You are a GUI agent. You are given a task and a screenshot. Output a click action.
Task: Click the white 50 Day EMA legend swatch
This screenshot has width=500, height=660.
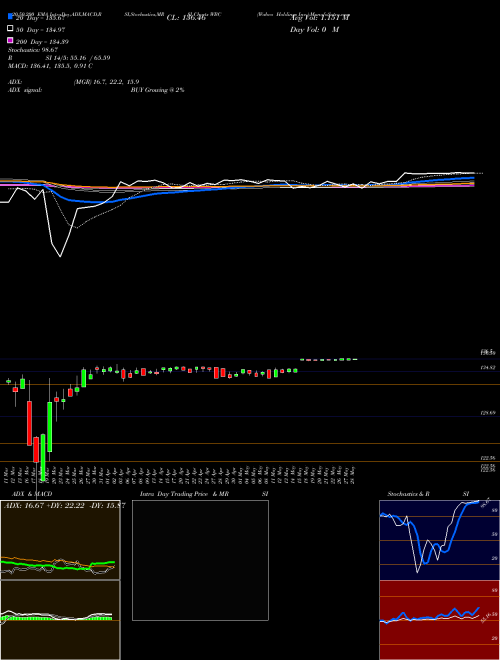[11, 29]
